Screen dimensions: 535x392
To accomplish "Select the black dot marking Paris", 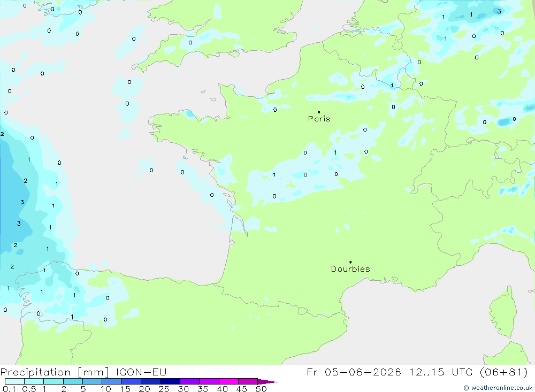I will click(x=319, y=112).
